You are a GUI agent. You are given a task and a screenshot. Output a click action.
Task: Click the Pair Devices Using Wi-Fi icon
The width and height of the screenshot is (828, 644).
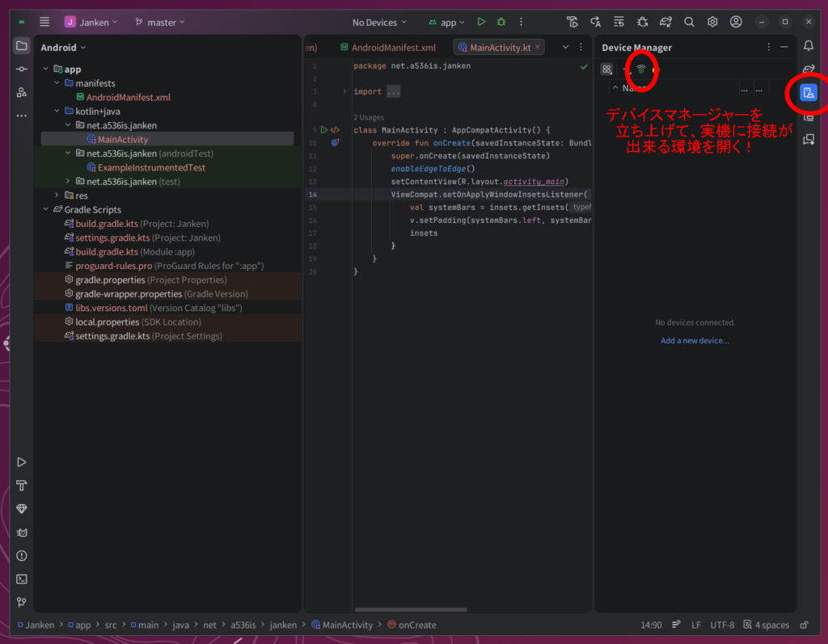coord(641,69)
